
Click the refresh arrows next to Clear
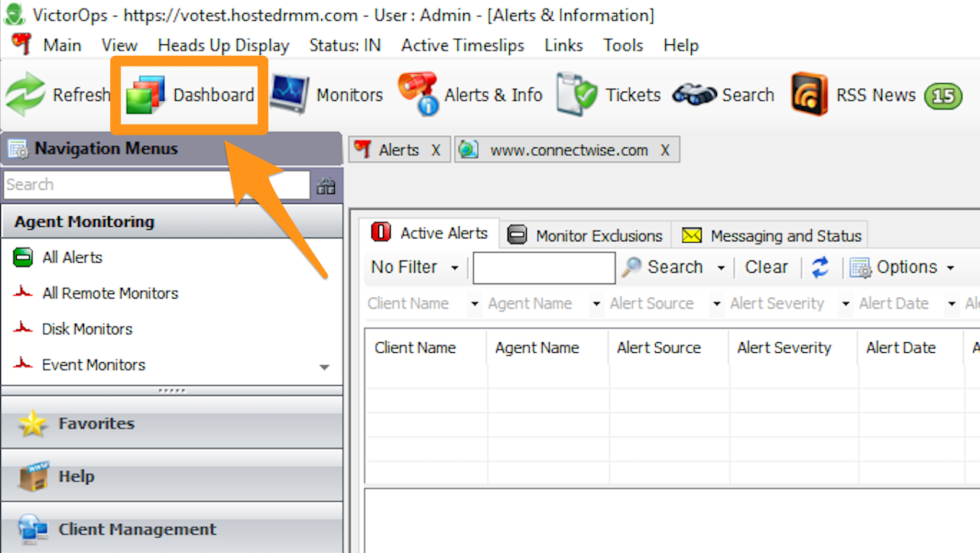click(x=819, y=267)
